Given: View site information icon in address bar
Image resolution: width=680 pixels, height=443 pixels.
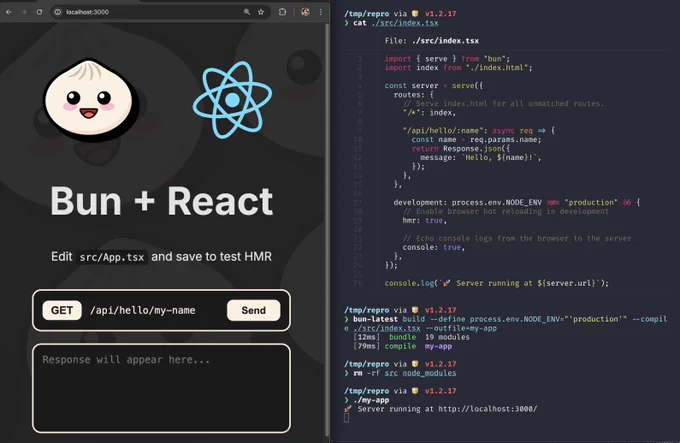Looking at the screenshot, I should point(58,12).
